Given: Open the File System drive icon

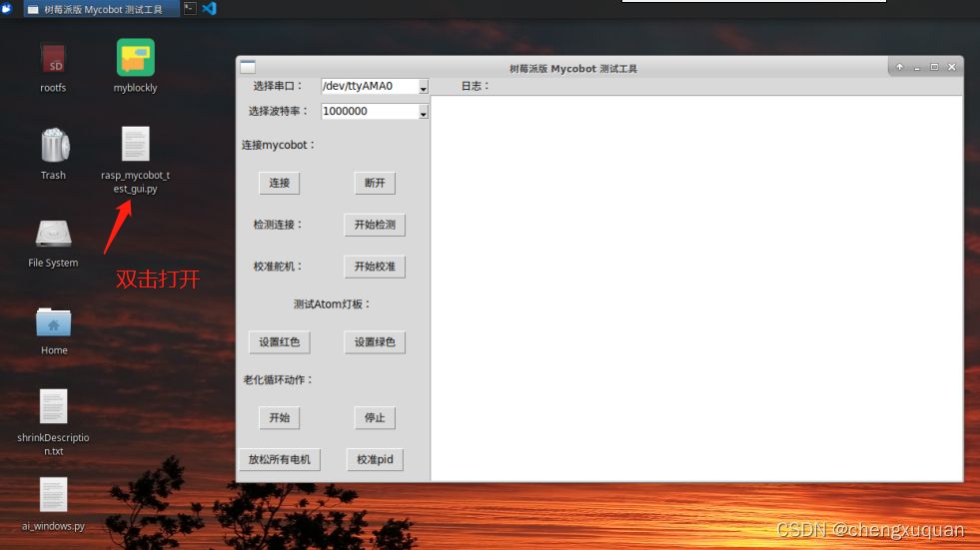Looking at the screenshot, I should 53,234.
